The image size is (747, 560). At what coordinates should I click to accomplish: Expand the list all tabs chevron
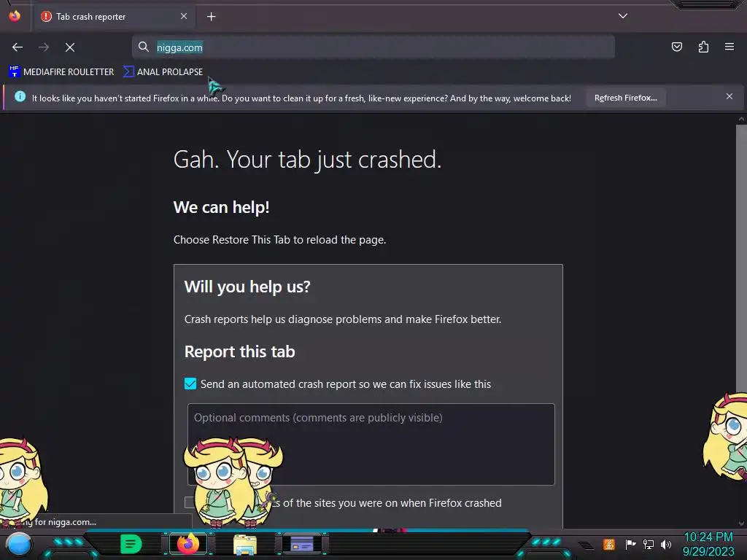pyautogui.click(x=623, y=16)
